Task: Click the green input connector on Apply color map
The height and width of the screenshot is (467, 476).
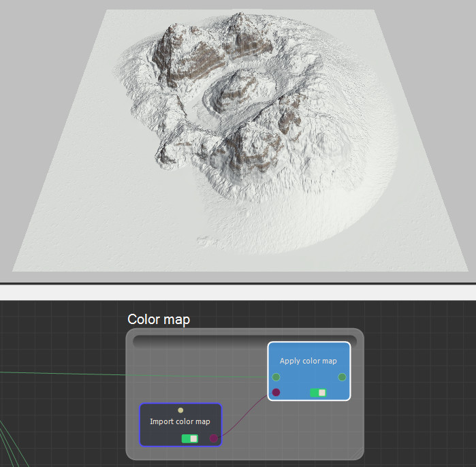Action: [x=276, y=377]
